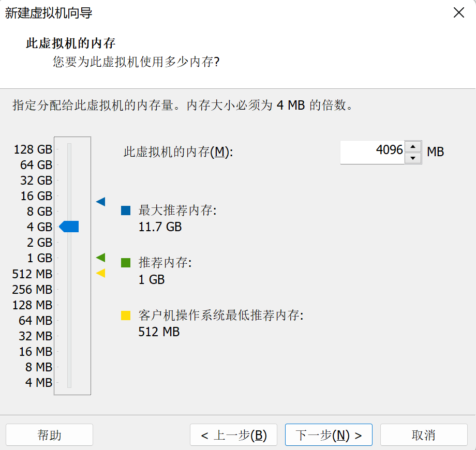
Task: Click the 32 MB label on slider
Action: [x=36, y=336]
